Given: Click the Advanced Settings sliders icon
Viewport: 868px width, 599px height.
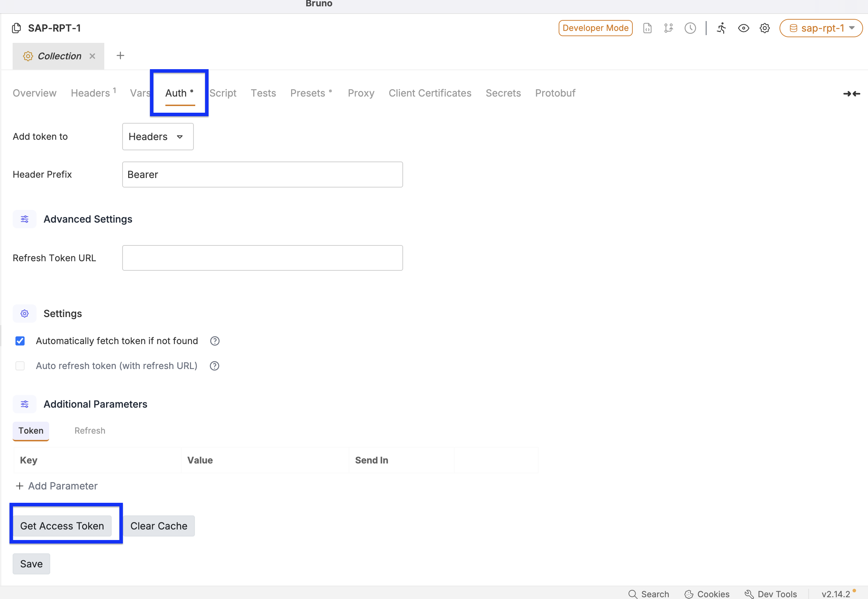Looking at the screenshot, I should pos(24,219).
